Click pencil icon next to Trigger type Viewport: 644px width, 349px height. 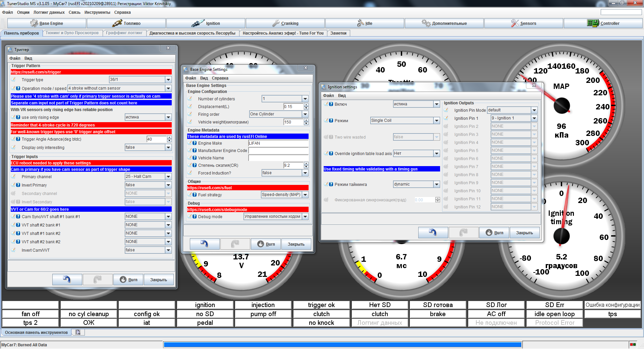coord(13,80)
